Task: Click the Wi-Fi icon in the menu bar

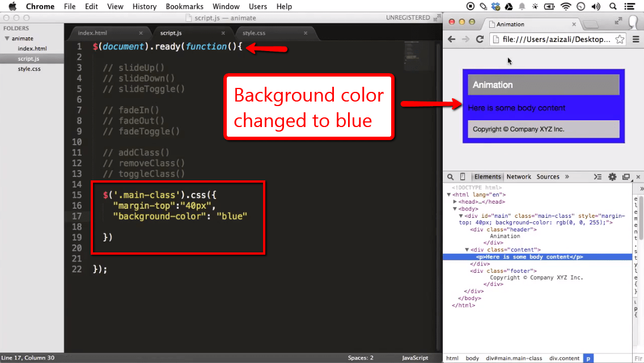Action: click(566, 6)
